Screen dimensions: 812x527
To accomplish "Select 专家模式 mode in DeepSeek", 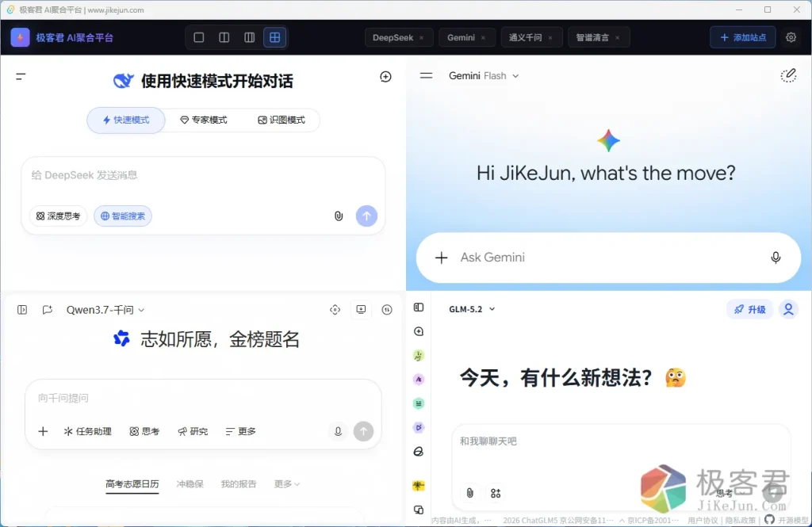I will pyautogui.click(x=204, y=120).
